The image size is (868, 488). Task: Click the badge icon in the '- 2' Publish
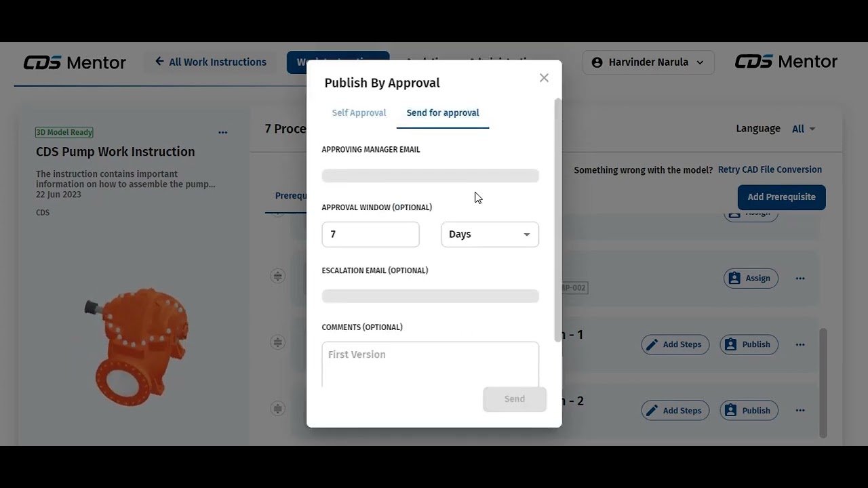[x=730, y=411]
